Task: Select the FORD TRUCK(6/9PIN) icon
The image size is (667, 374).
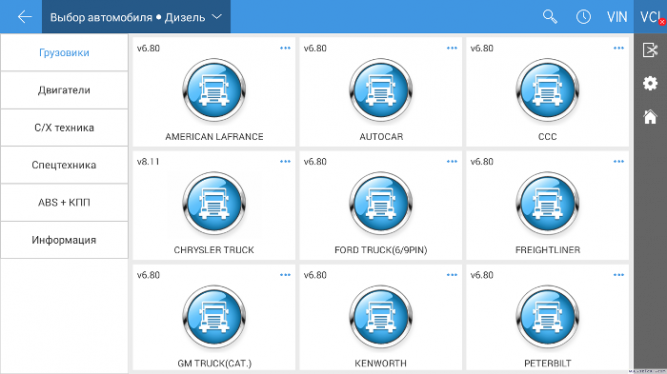Action: (381, 204)
